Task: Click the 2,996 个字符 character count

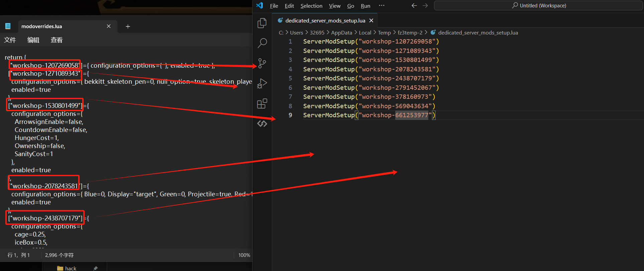Action: [x=59, y=255]
